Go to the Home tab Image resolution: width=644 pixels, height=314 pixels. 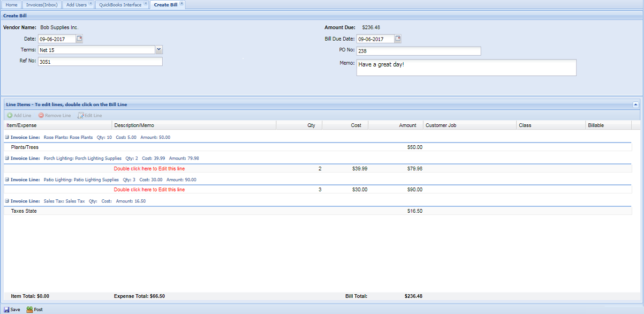[12, 5]
